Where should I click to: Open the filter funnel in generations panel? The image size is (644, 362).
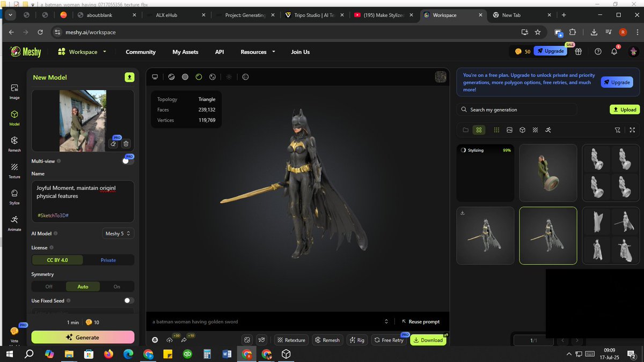pos(618,130)
